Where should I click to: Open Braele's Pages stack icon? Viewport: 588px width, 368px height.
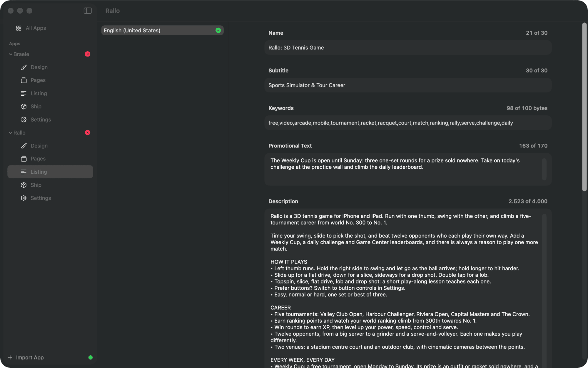coord(24,80)
